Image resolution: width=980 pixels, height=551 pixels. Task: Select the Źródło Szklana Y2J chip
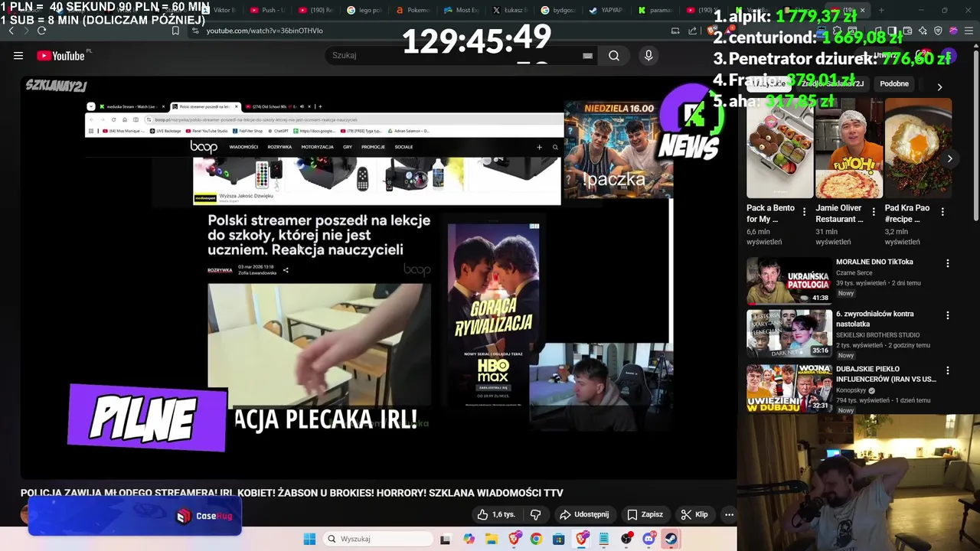[x=832, y=84]
